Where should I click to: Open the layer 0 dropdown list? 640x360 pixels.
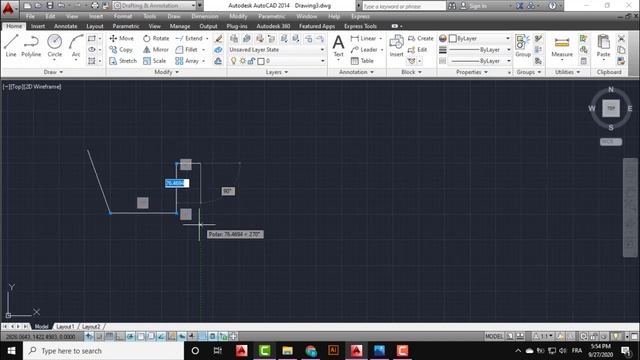(x=277, y=61)
